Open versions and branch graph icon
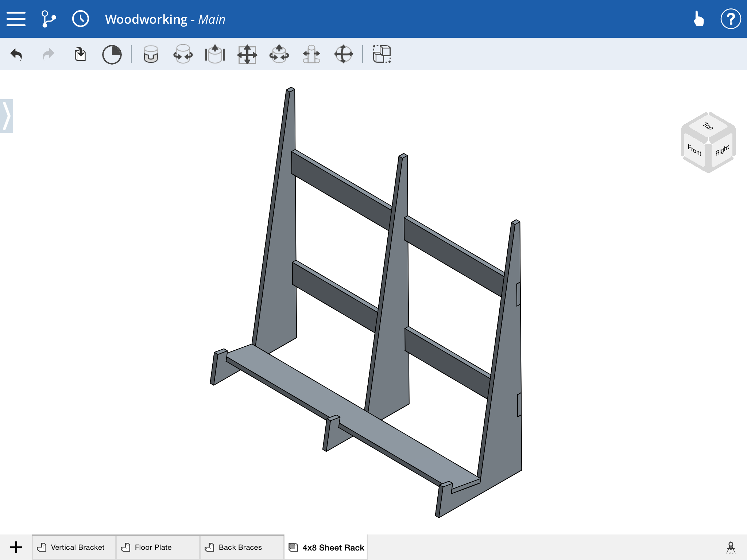The width and height of the screenshot is (747, 560). 48,19
